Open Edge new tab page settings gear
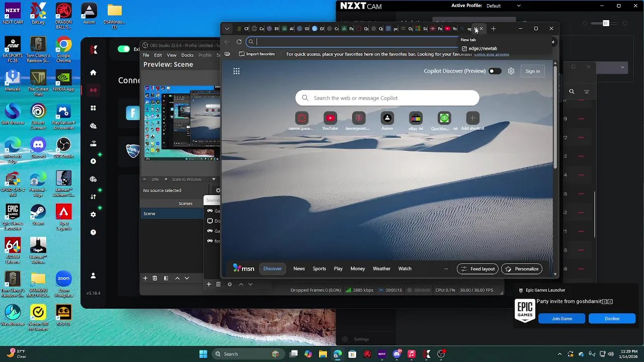 (x=511, y=71)
